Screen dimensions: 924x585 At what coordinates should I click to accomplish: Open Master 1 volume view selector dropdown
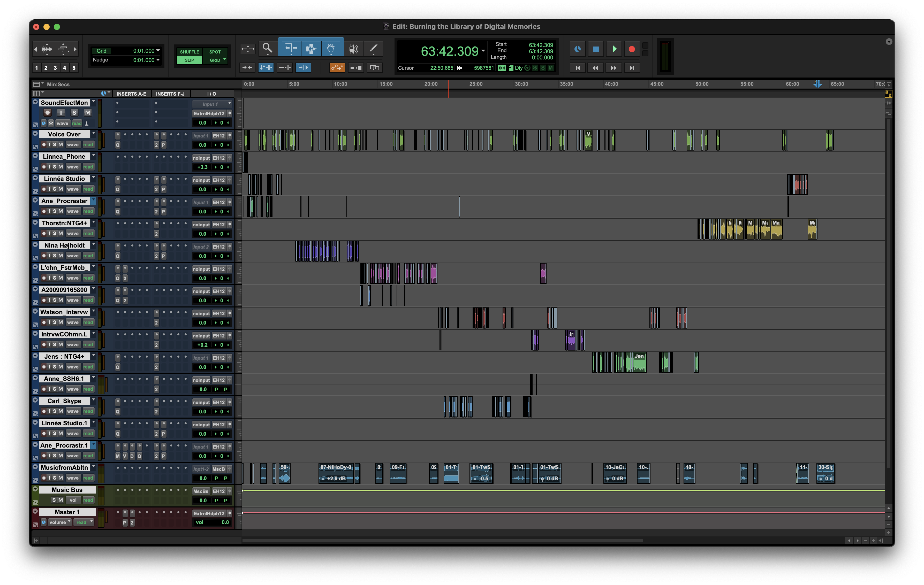click(x=60, y=522)
